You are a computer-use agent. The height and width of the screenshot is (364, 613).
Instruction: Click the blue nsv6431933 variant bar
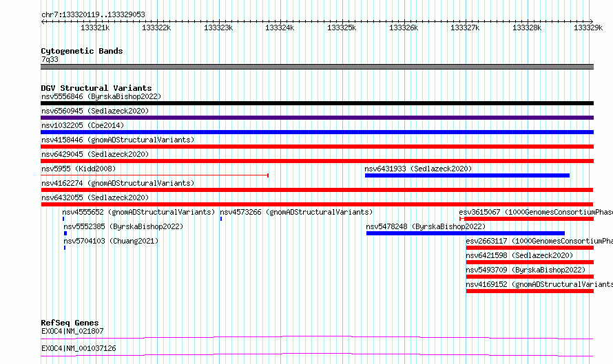(467, 175)
